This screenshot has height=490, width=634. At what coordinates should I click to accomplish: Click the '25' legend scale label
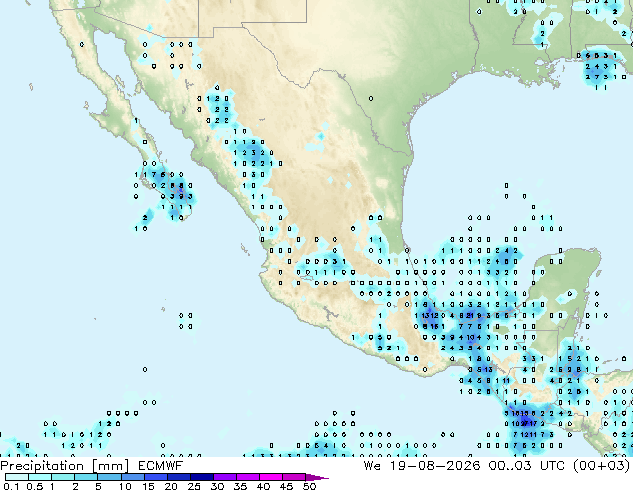point(194,486)
